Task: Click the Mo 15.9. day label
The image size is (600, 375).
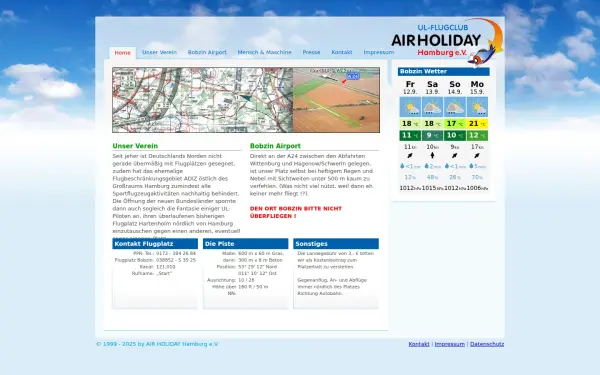Action: coord(477,88)
